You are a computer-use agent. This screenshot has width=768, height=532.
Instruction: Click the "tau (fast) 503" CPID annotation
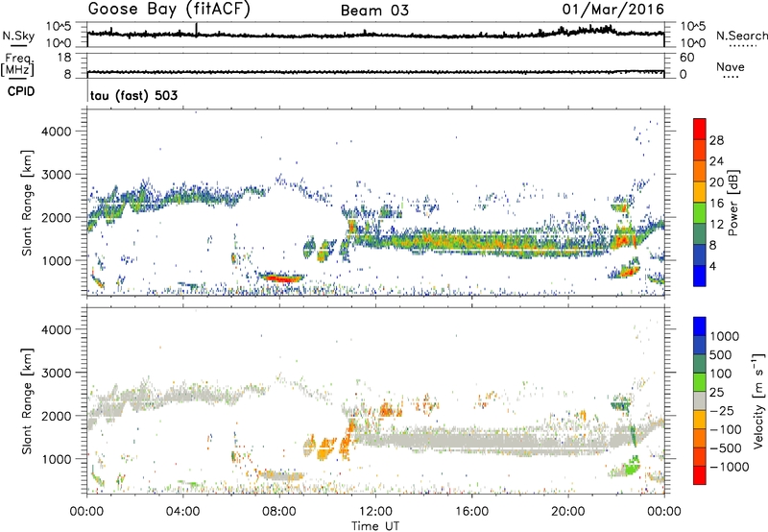133,95
